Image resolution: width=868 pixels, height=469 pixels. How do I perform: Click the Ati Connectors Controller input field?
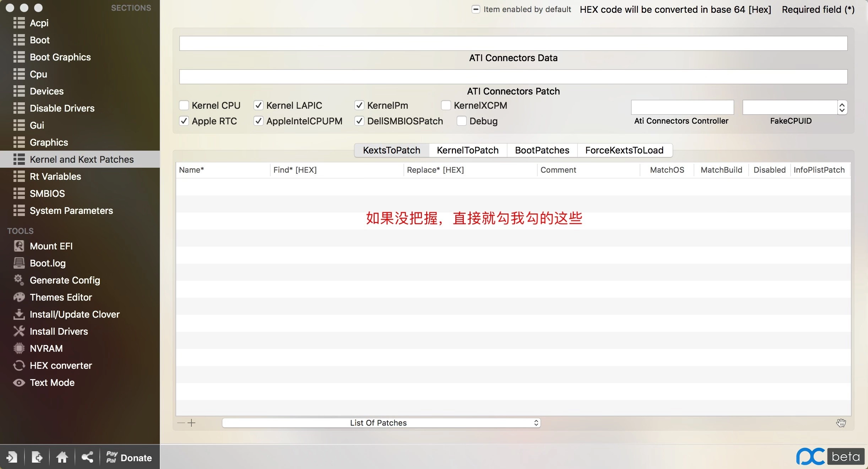click(x=682, y=107)
